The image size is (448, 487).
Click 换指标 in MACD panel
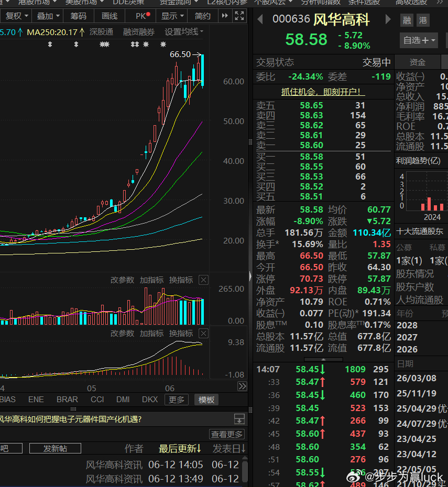(x=181, y=334)
